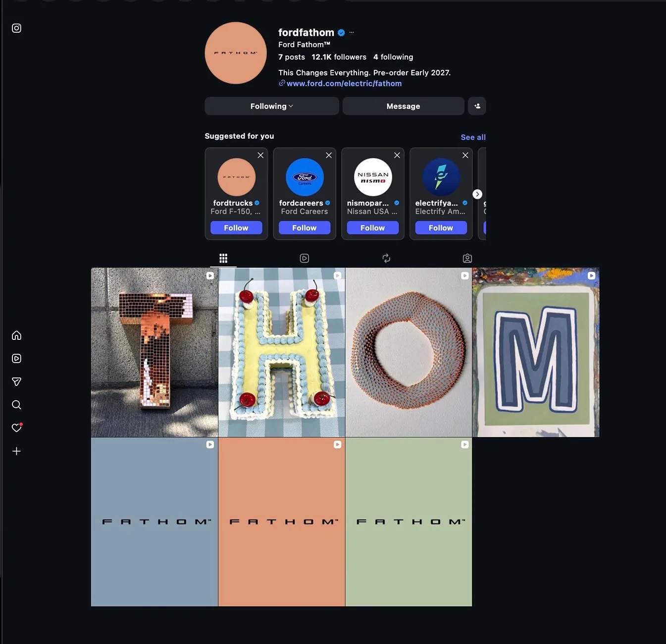Open the painted letter M post

(536, 352)
